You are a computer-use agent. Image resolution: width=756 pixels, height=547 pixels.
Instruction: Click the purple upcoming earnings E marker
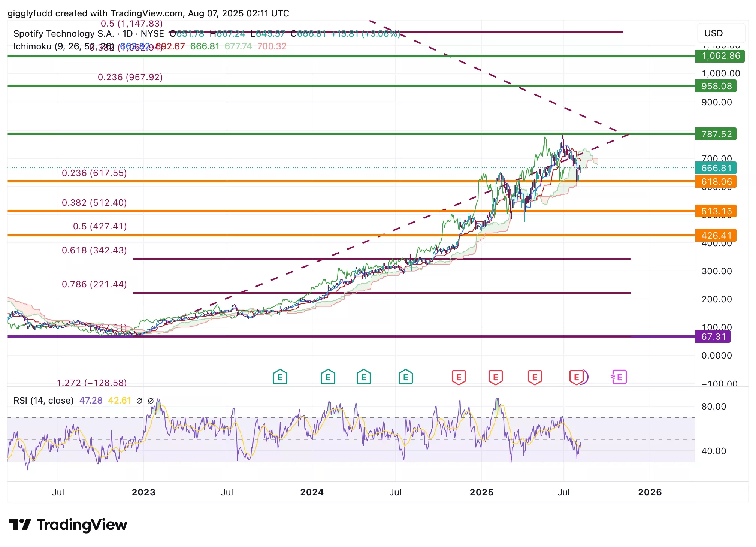click(x=619, y=377)
